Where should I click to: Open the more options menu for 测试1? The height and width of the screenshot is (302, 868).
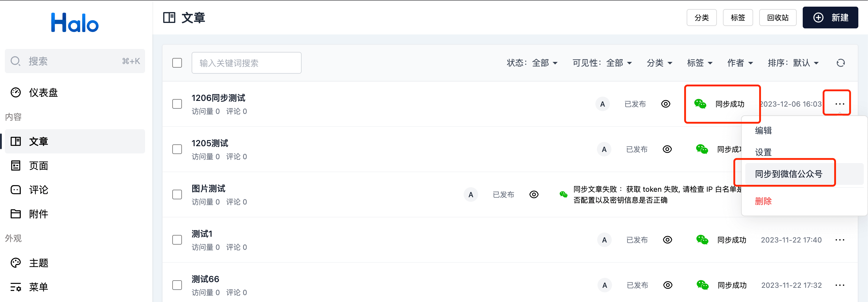840,240
